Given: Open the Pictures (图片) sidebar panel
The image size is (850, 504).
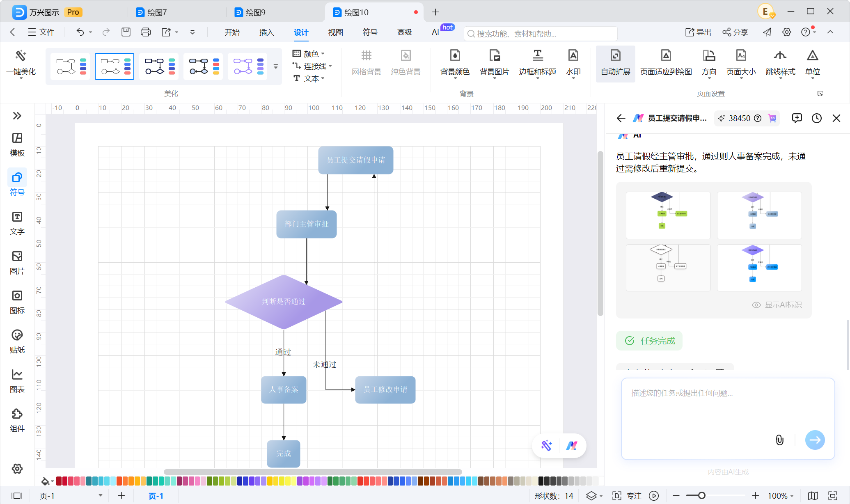Looking at the screenshot, I should coord(17,263).
